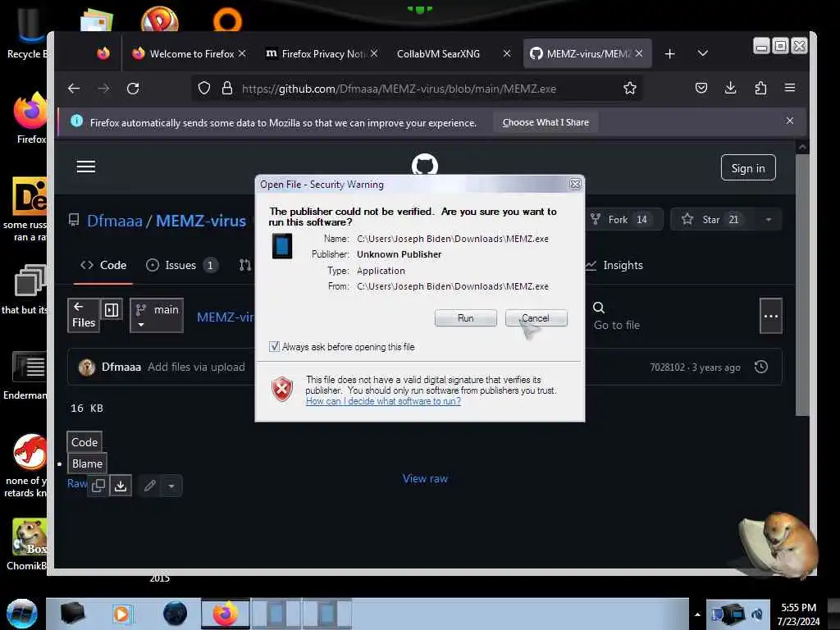
Task: Open Firefox downloads panel
Action: point(730,88)
